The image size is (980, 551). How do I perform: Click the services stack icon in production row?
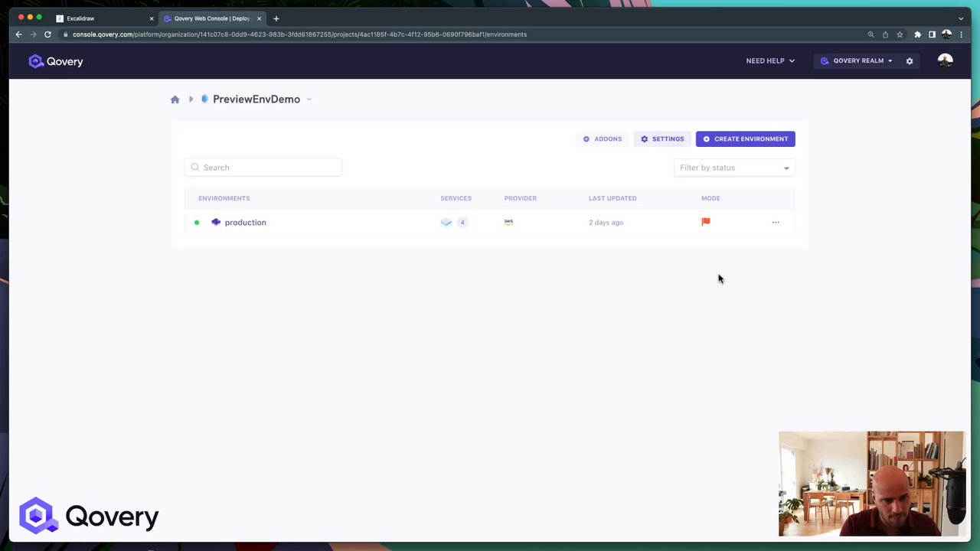[x=446, y=223]
